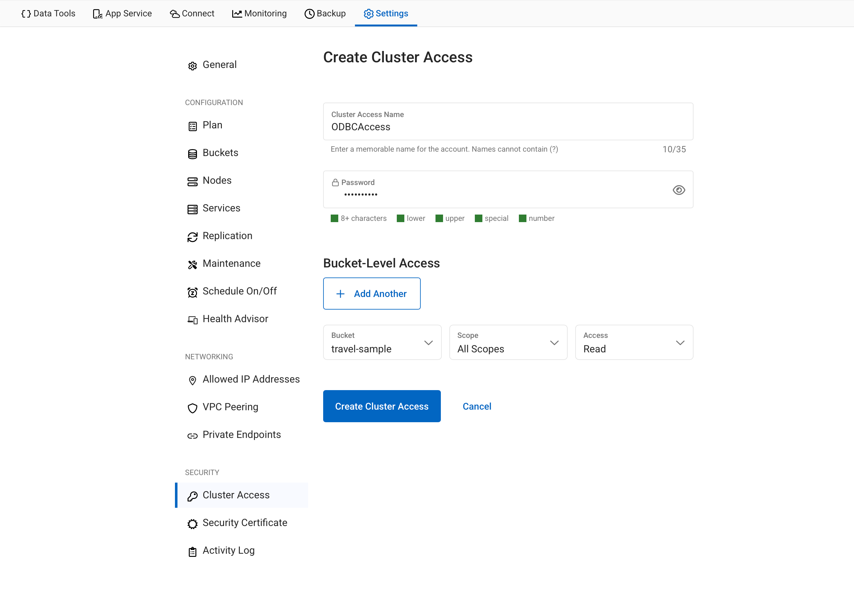Click the Buckets database icon in sidebar
The width and height of the screenshot is (854, 616).
click(192, 154)
